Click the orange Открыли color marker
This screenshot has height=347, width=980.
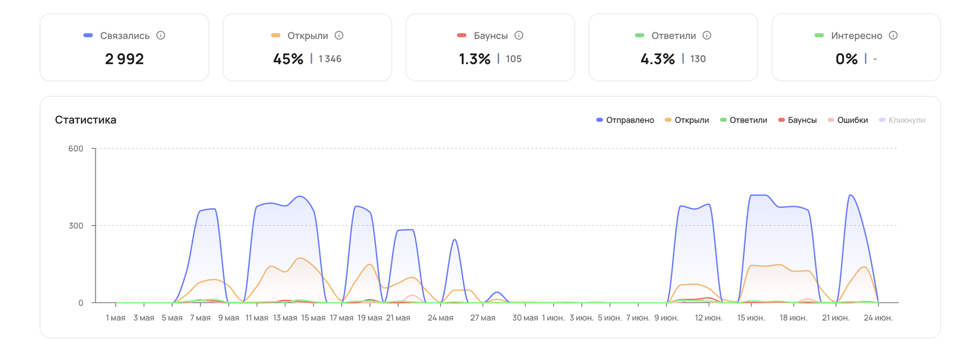click(x=276, y=35)
